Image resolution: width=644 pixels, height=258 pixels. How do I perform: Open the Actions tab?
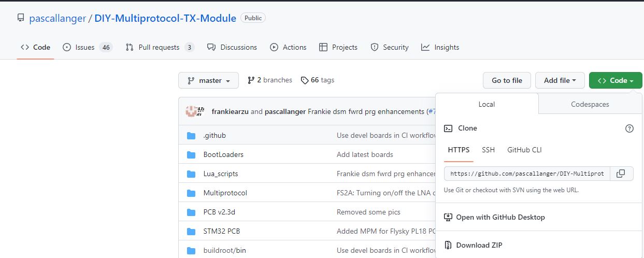[289, 47]
